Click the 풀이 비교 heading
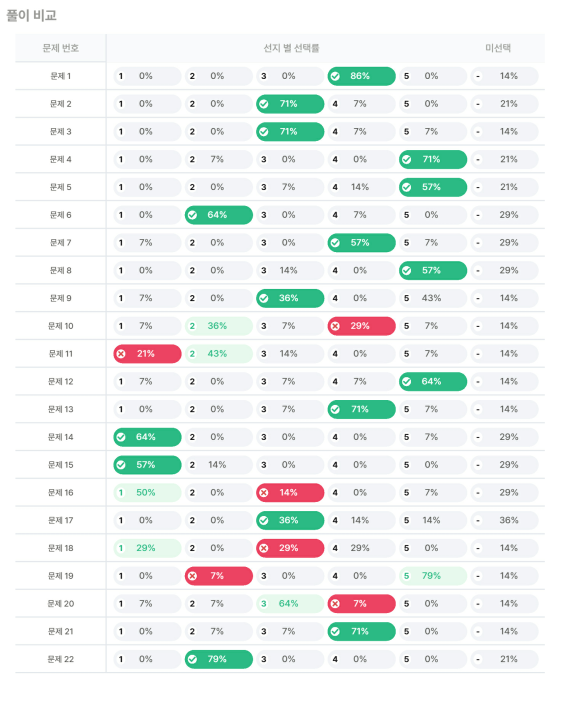This screenshot has height=701, width=564. pos(31,16)
